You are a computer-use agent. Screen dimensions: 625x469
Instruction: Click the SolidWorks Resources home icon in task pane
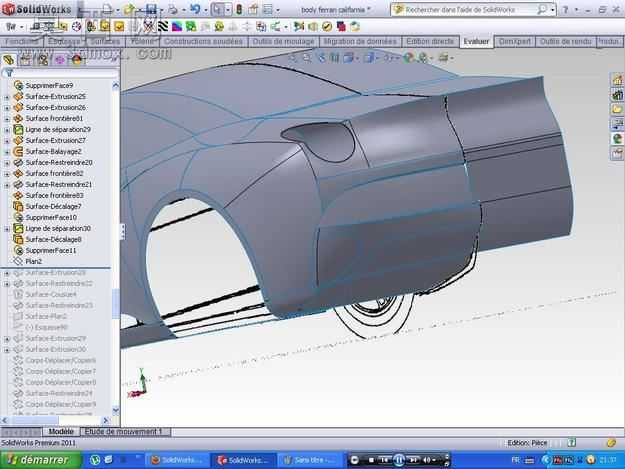[x=617, y=80]
